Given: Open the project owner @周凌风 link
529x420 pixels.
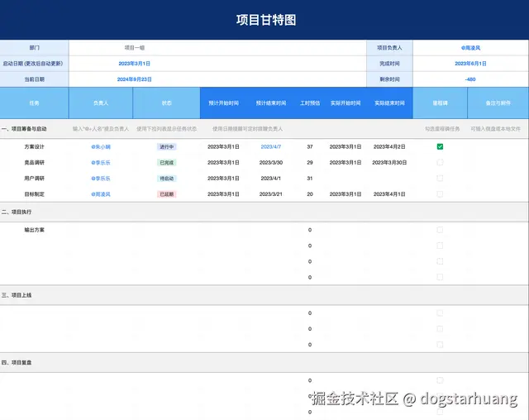Looking at the screenshot, I should [470, 48].
